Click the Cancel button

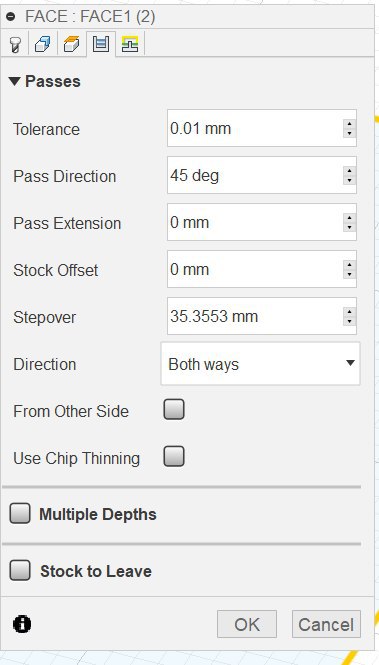click(x=326, y=624)
